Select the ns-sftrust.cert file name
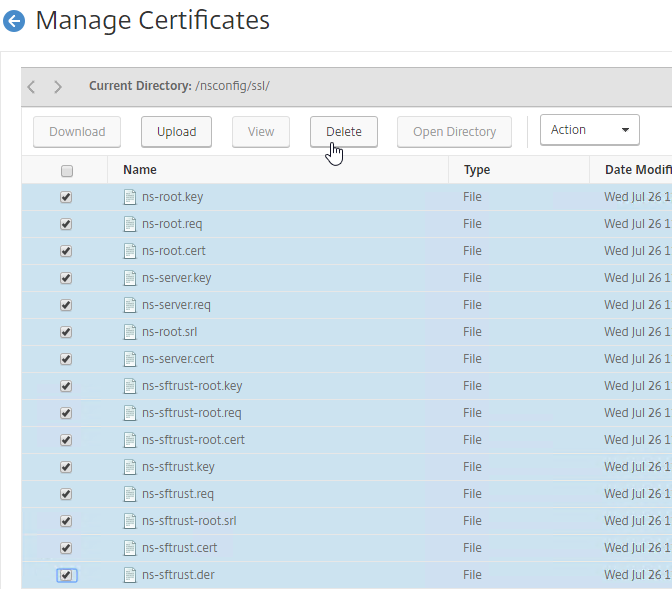Image resolution: width=672 pixels, height=589 pixels. point(180,548)
